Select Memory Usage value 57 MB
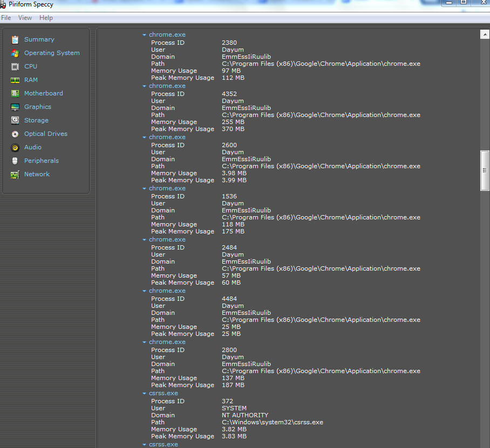The image size is (490, 448). pos(232,275)
